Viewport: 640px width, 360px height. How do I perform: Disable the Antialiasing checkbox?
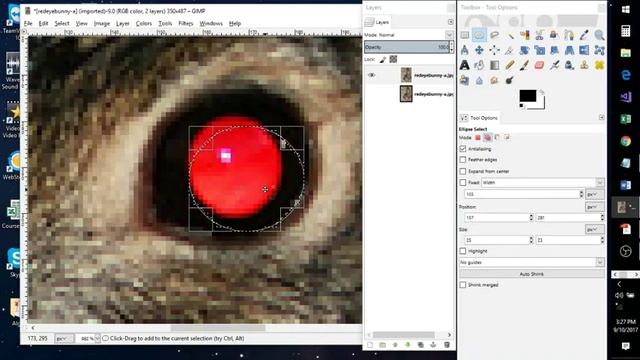(463, 149)
